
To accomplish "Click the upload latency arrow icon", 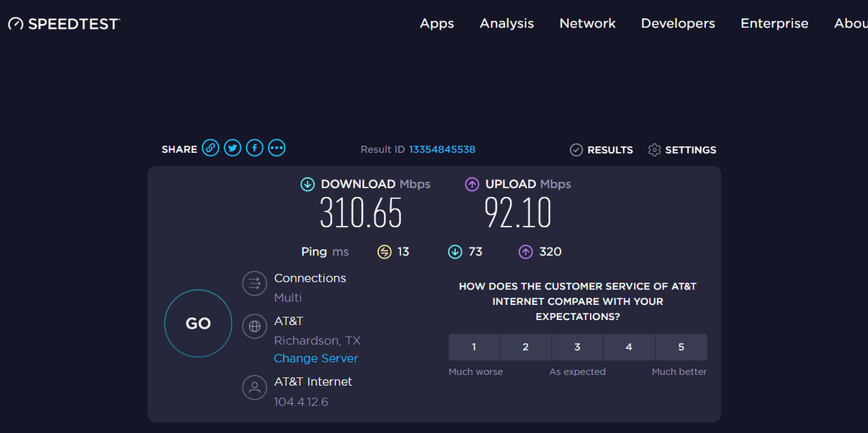I will click(525, 251).
